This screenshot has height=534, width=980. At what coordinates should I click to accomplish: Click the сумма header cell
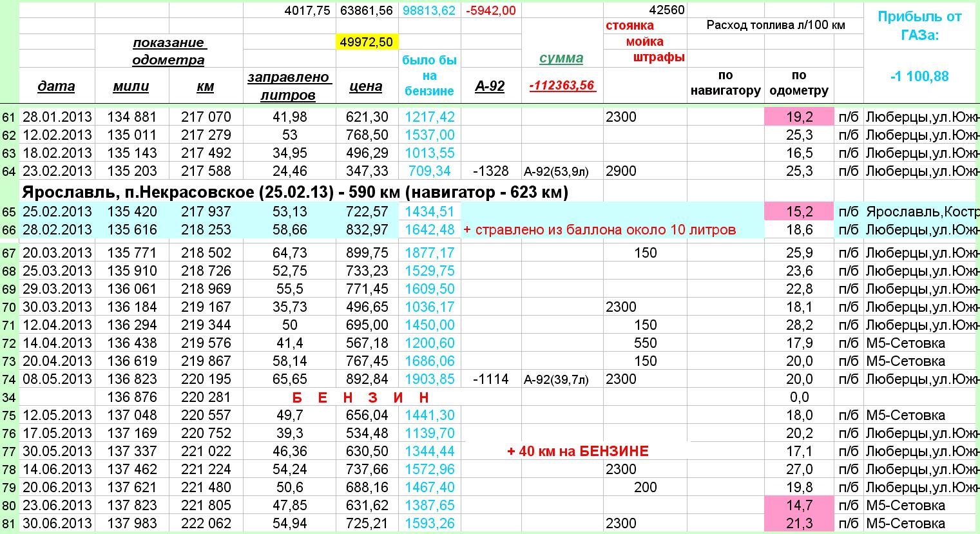[x=561, y=58]
